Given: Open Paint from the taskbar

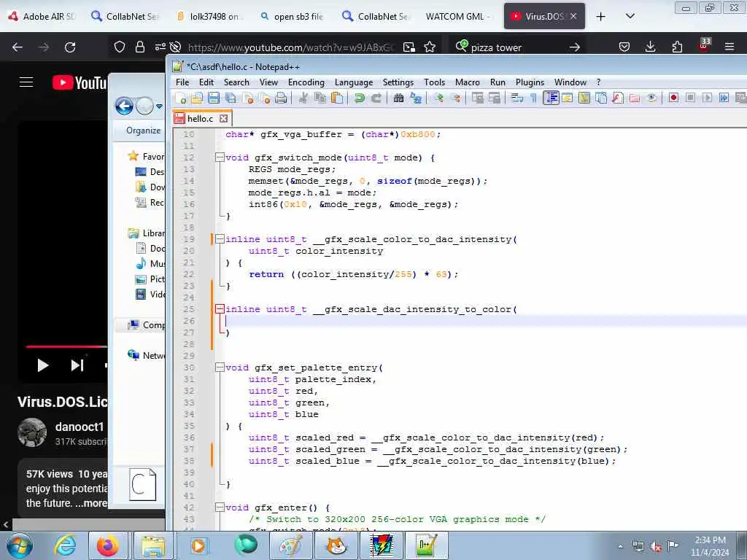Looking at the screenshot, I should click(290, 545).
